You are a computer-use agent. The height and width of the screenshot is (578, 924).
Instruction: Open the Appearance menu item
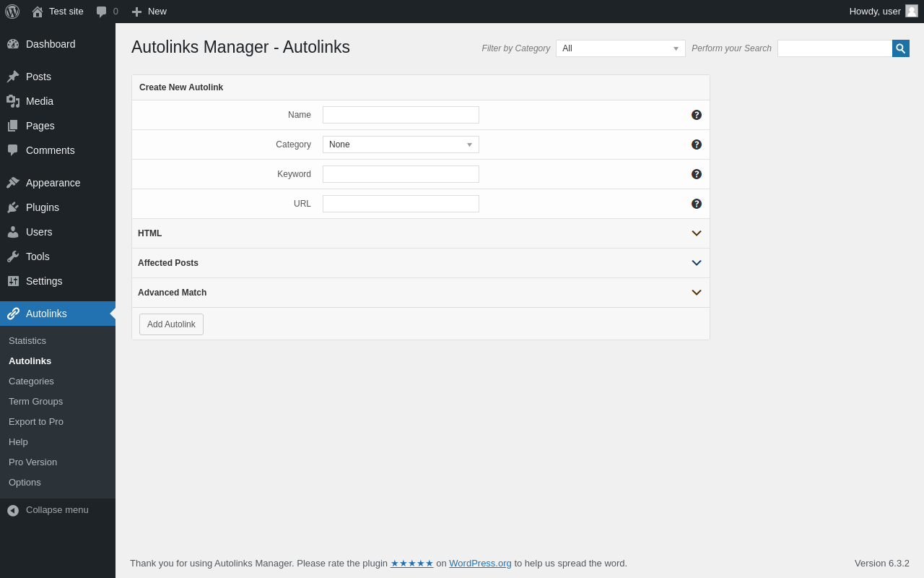(x=58, y=183)
